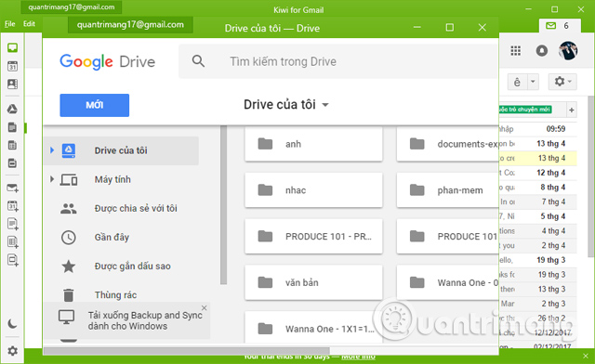Viewport: 595px width, 364px height.
Task: Expand the Máy tính tree node
Action: [x=52, y=179]
